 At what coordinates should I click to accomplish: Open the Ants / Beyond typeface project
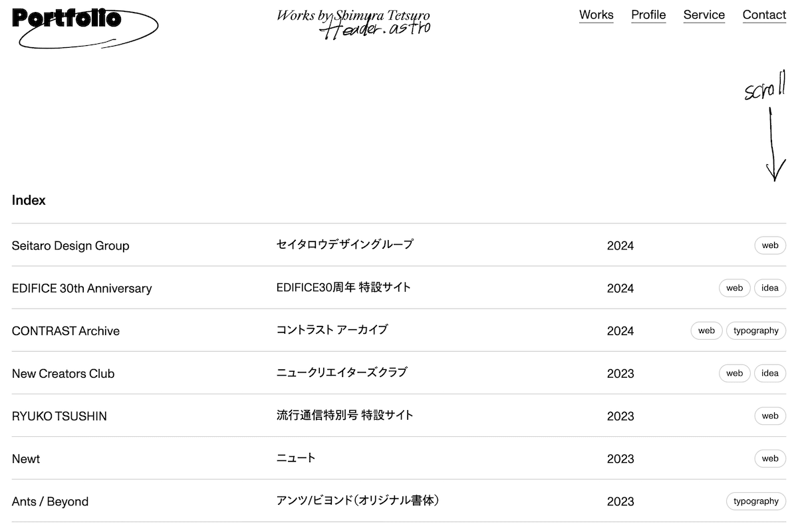click(399, 501)
